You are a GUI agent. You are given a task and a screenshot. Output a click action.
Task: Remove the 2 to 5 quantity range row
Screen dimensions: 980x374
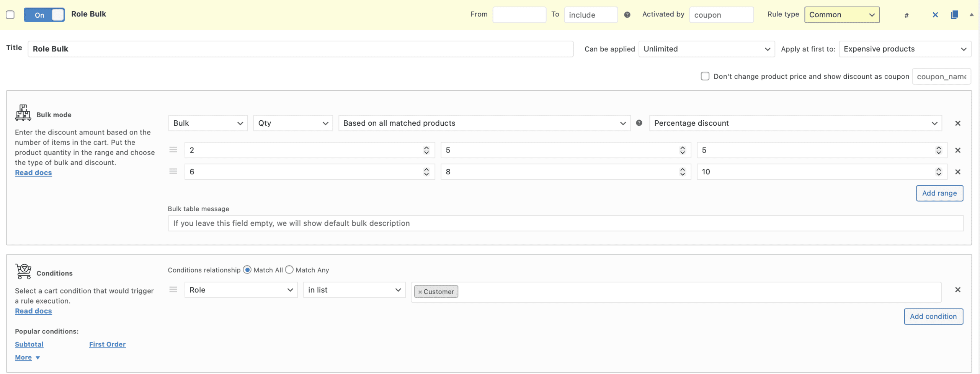click(957, 150)
